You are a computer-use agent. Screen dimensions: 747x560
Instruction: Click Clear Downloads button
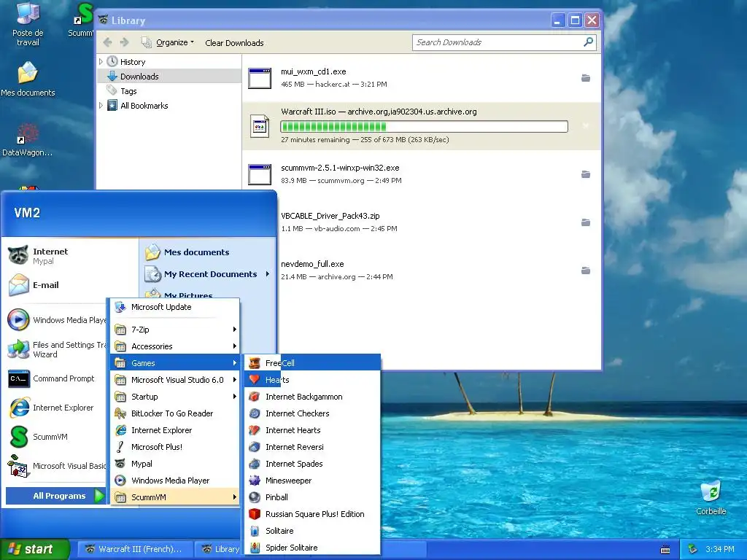234,43
